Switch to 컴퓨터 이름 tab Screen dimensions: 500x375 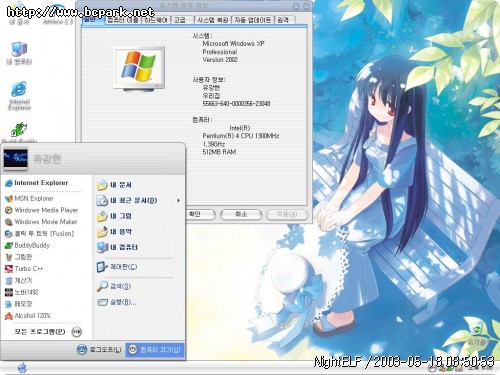click(123, 20)
